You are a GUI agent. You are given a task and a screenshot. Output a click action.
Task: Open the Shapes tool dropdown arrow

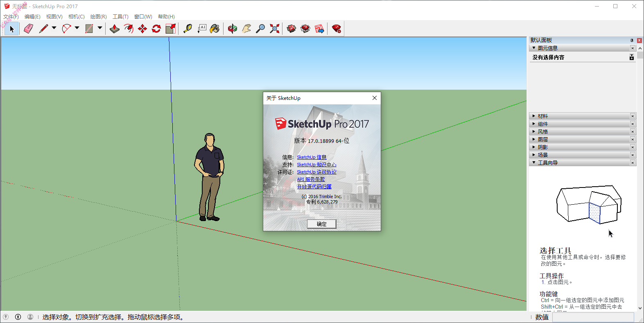tap(100, 28)
